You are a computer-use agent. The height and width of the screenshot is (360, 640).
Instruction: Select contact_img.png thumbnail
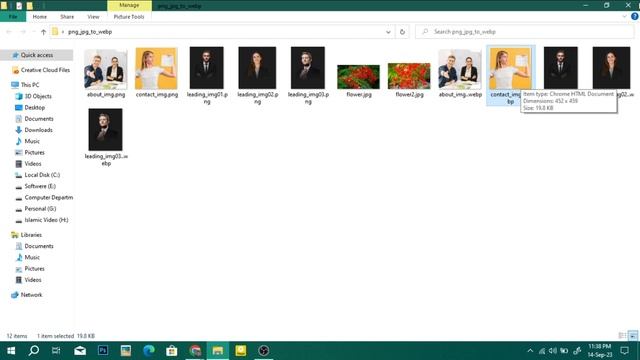[x=156, y=69]
